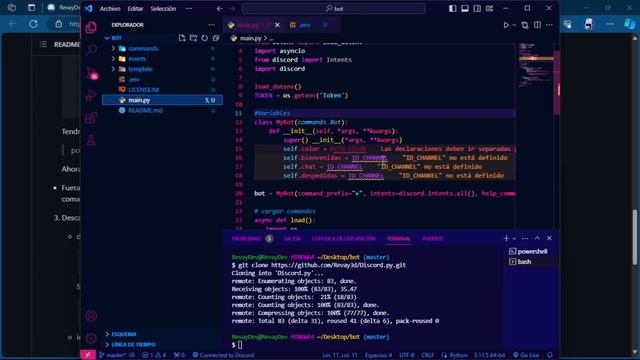This screenshot has height=360, width=640.
Task: Open the new terminal profile dropdown
Action: (514, 238)
